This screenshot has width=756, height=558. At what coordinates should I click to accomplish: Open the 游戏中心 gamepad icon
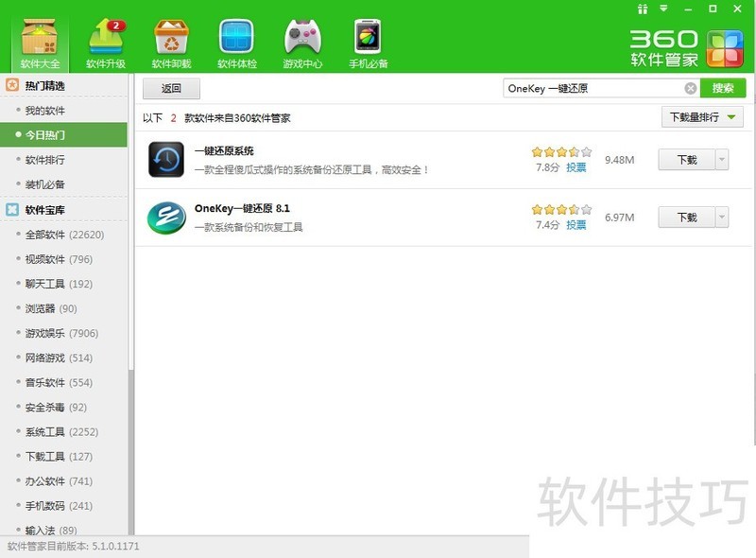click(x=302, y=44)
